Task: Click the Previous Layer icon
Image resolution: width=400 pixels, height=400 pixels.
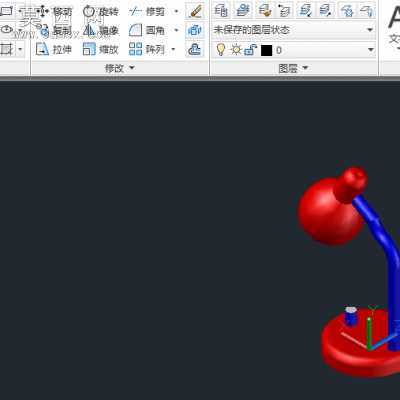Action: 285,10
